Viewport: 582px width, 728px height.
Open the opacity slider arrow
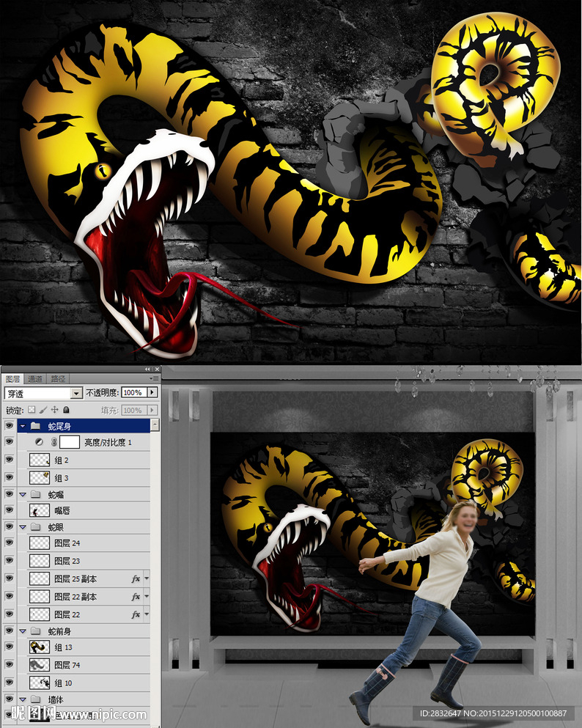point(152,393)
